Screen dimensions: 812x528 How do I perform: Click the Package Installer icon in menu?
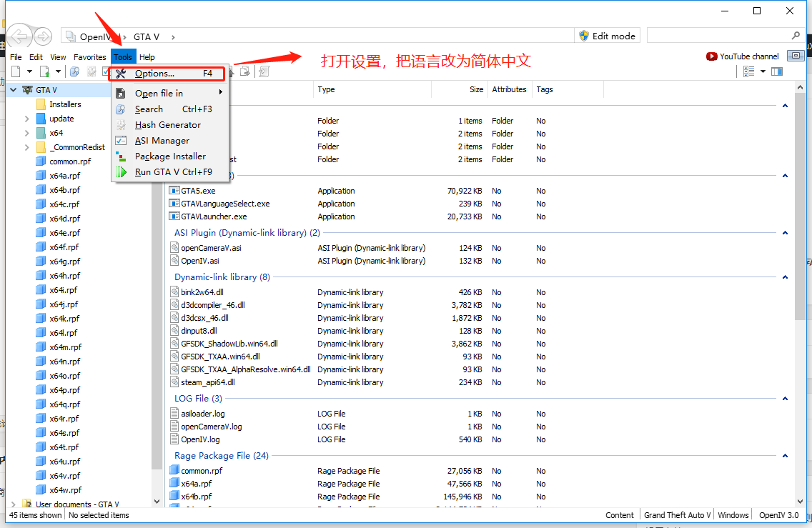pyautogui.click(x=121, y=156)
